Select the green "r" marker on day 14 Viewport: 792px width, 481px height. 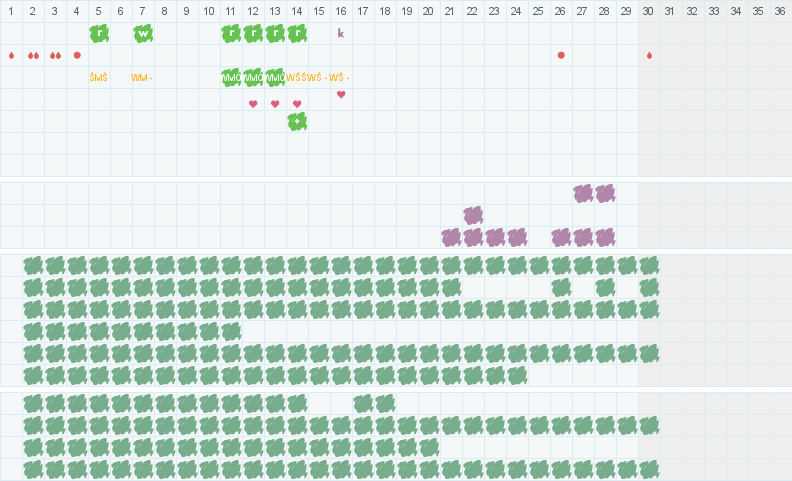coord(297,33)
